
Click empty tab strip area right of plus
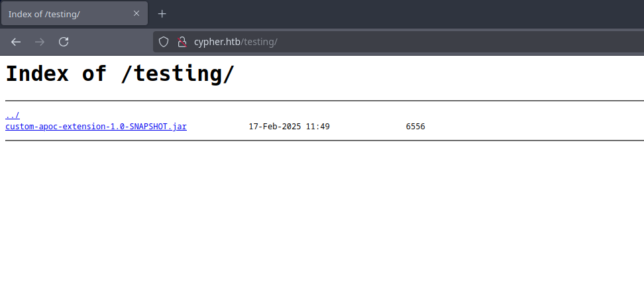pos(398,14)
